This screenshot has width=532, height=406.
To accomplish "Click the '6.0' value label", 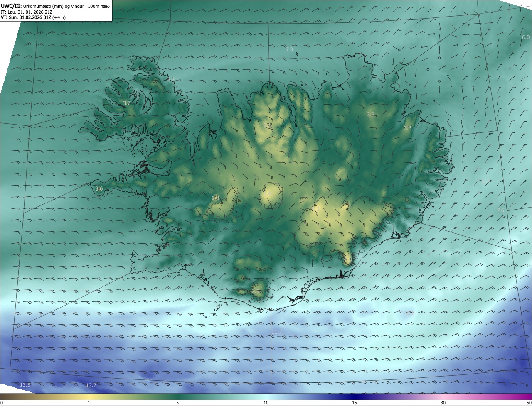I will [x=526, y=37].
